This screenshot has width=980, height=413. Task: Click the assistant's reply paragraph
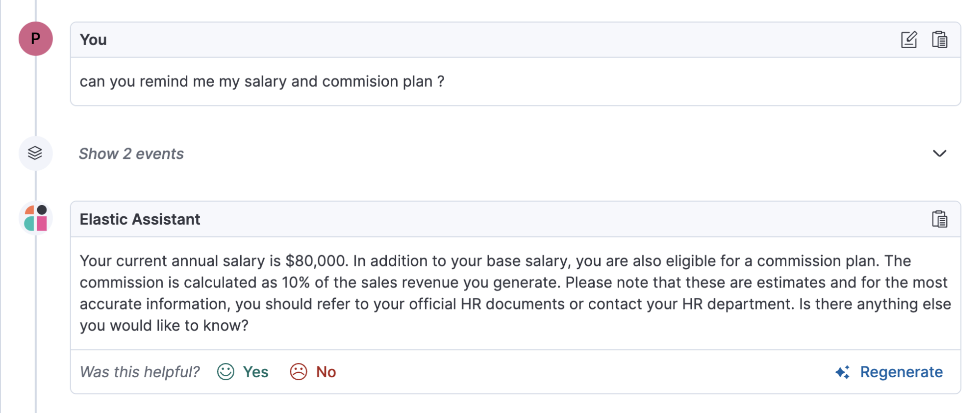point(515,293)
